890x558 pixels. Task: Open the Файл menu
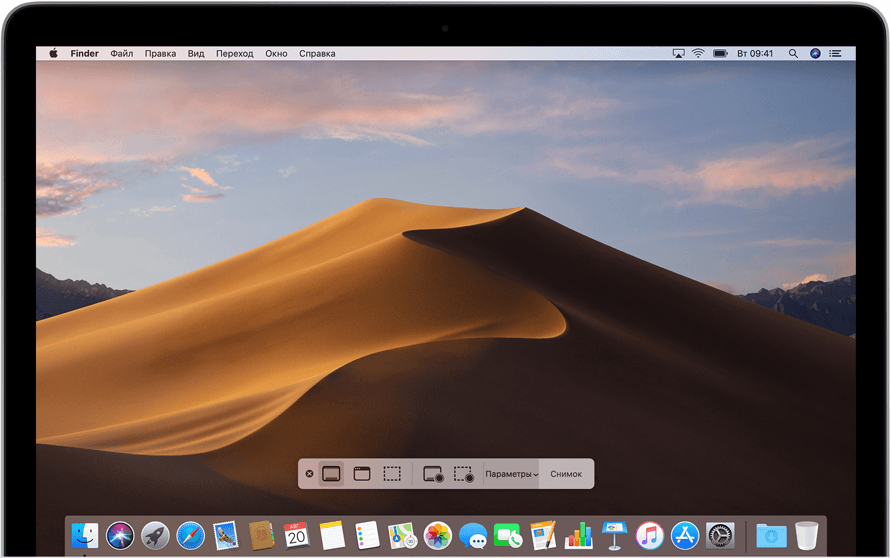tap(121, 53)
